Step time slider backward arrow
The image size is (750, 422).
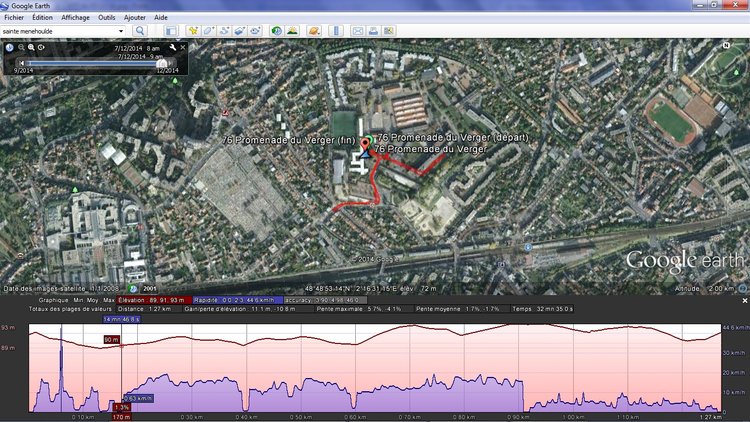[x=21, y=63]
